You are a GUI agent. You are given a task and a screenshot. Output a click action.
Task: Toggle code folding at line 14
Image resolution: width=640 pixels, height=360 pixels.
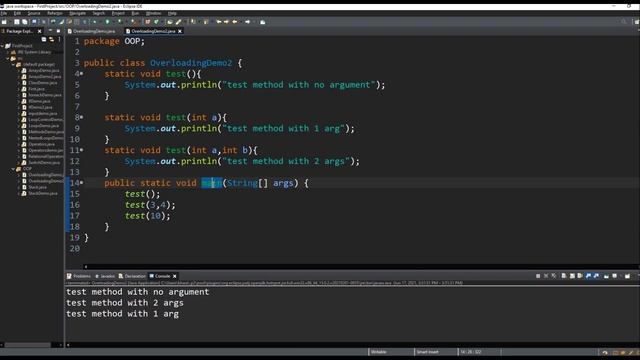click(82, 183)
